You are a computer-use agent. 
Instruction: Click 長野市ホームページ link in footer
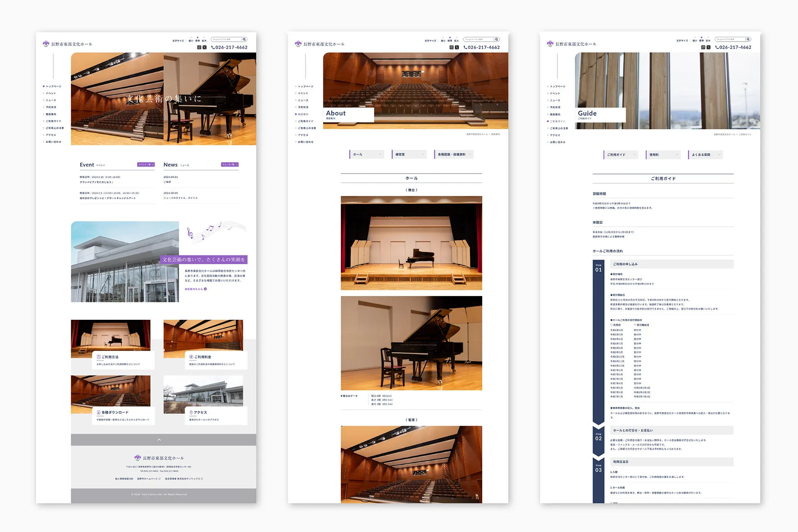(x=148, y=479)
